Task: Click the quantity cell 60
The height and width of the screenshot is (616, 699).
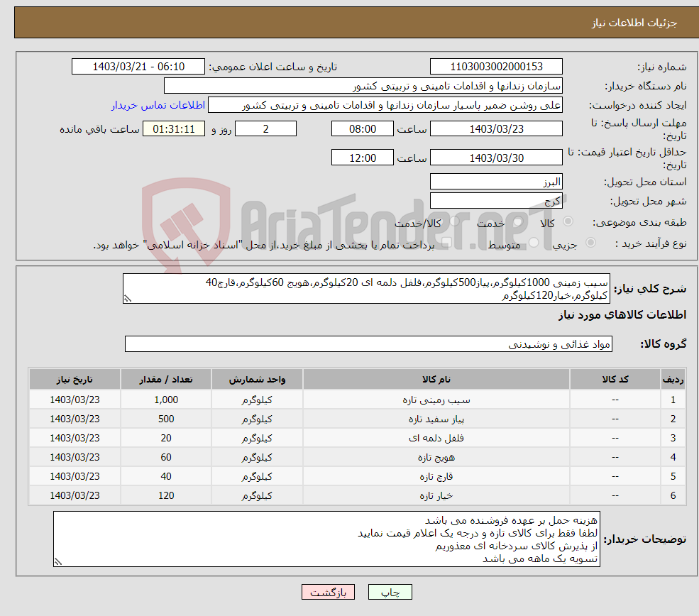Action: (166, 457)
